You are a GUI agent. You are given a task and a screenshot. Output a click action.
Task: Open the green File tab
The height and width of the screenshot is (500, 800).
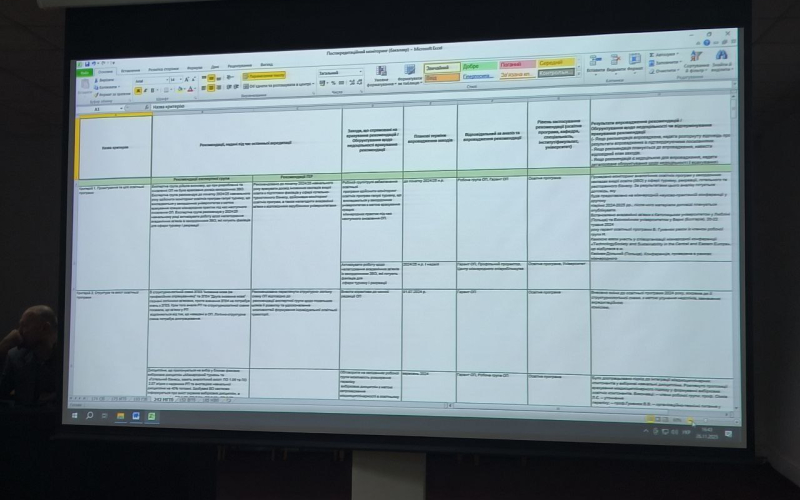pyautogui.click(x=84, y=71)
